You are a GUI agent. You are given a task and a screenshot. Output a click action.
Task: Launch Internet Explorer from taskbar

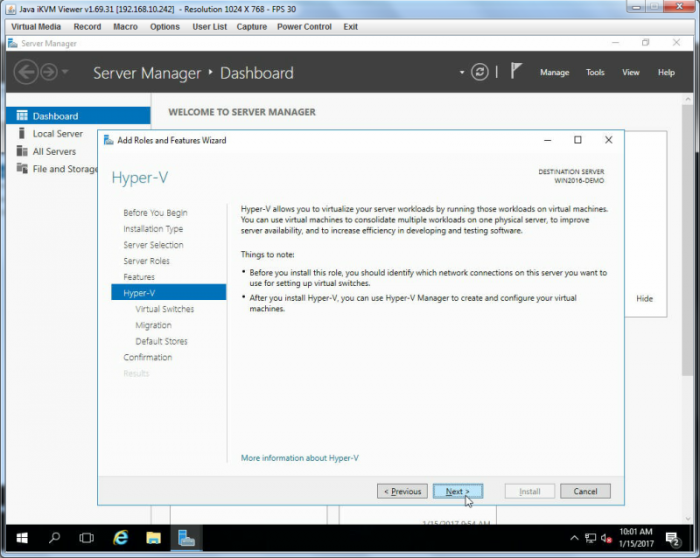pos(121,538)
